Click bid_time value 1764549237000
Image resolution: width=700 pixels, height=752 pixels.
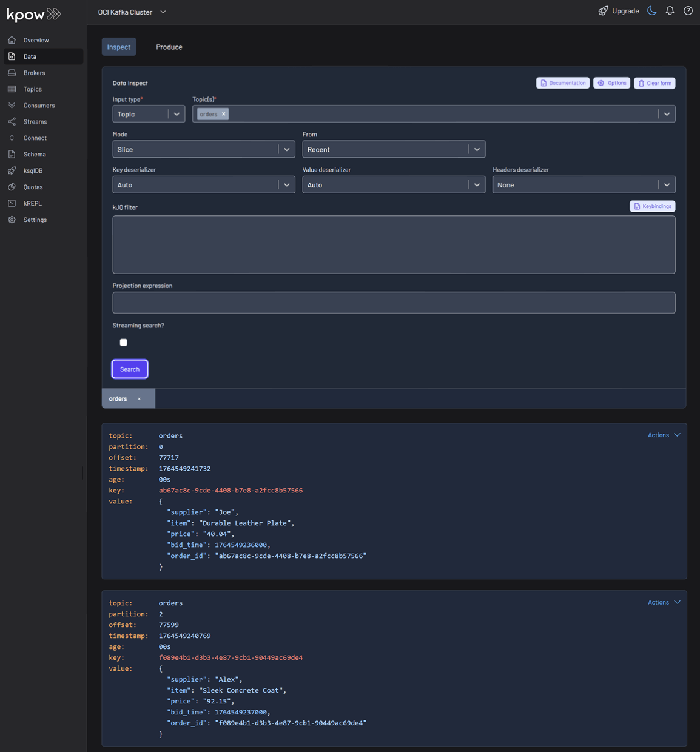coord(241,713)
